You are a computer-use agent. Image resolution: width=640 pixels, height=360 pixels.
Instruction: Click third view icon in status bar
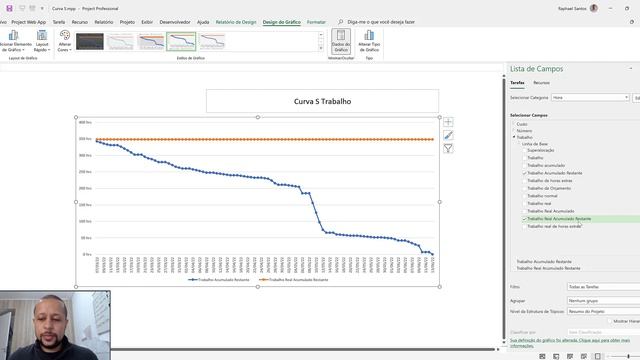click(570, 356)
